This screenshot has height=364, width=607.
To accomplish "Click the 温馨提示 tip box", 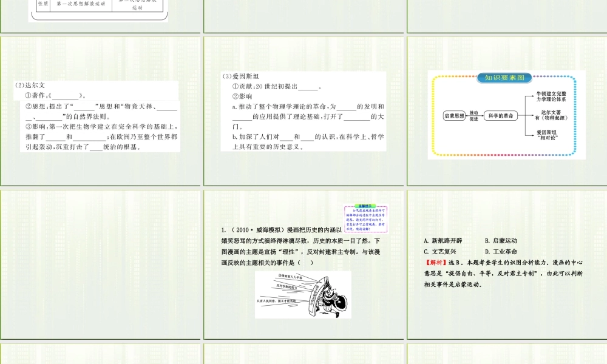I will click(x=365, y=218).
